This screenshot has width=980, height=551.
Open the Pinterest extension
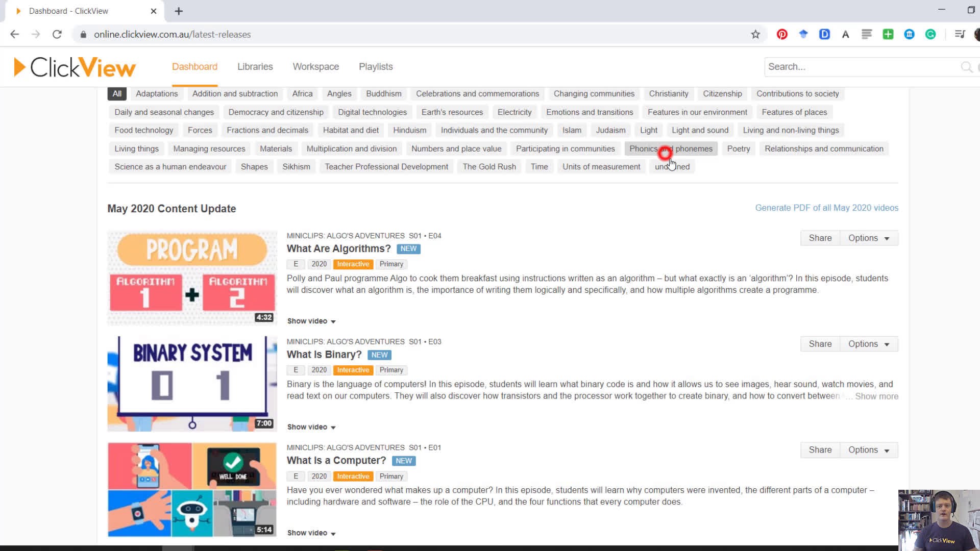click(782, 34)
